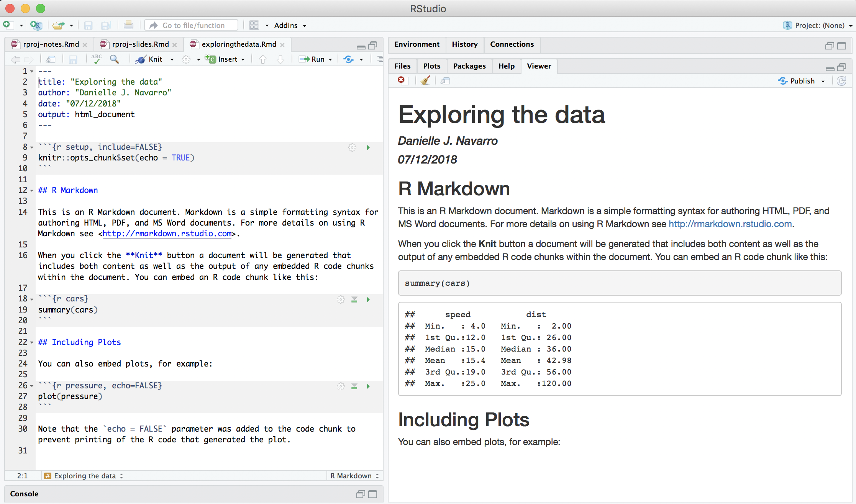
Task: Open the rmarkdown.rstudio.com link in viewer
Action: (730, 224)
